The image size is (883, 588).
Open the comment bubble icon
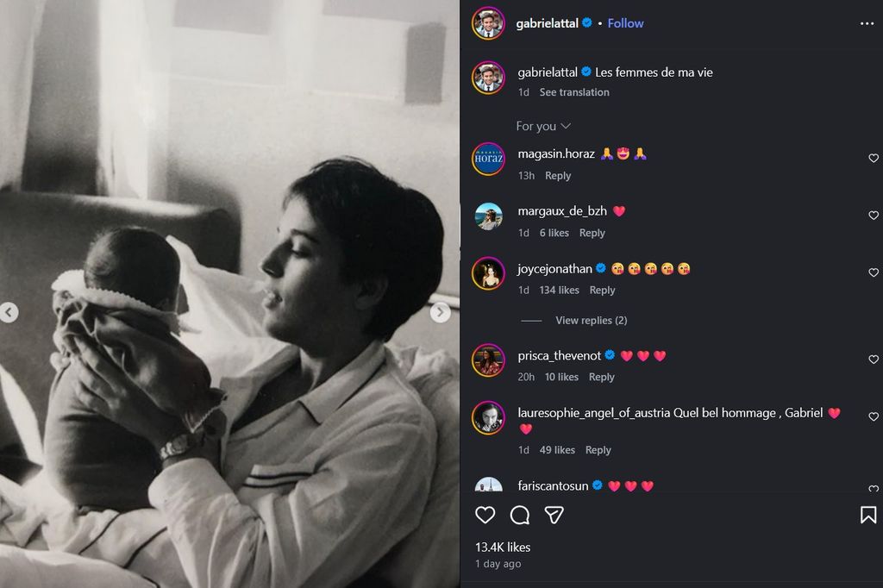[x=520, y=515]
